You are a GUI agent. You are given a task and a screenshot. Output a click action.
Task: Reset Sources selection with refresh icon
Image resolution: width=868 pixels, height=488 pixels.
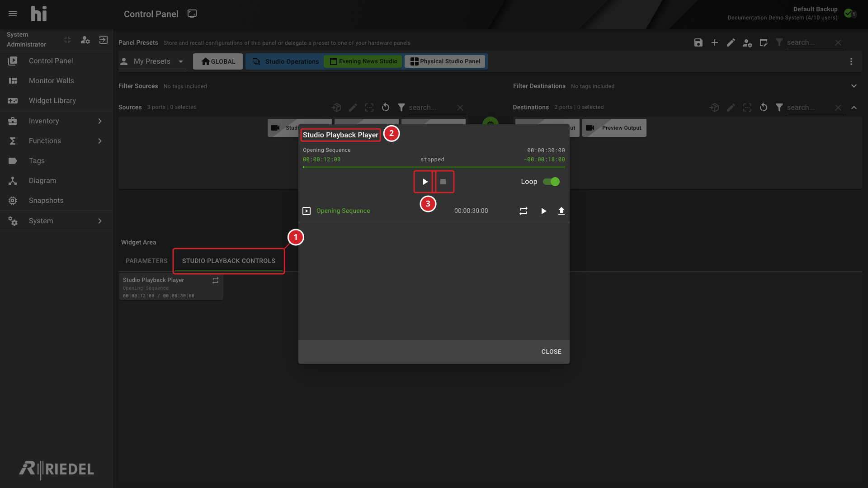point(386,108)
